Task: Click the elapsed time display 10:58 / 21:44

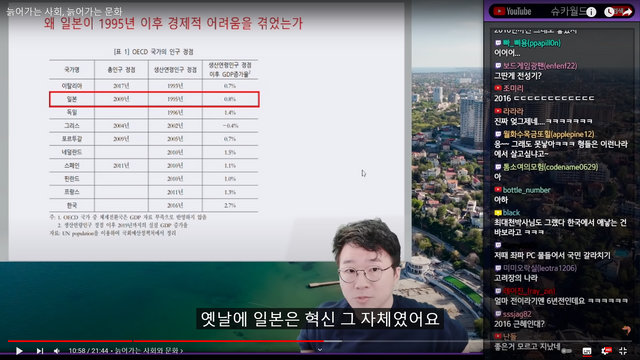Action: pos(89,351)
